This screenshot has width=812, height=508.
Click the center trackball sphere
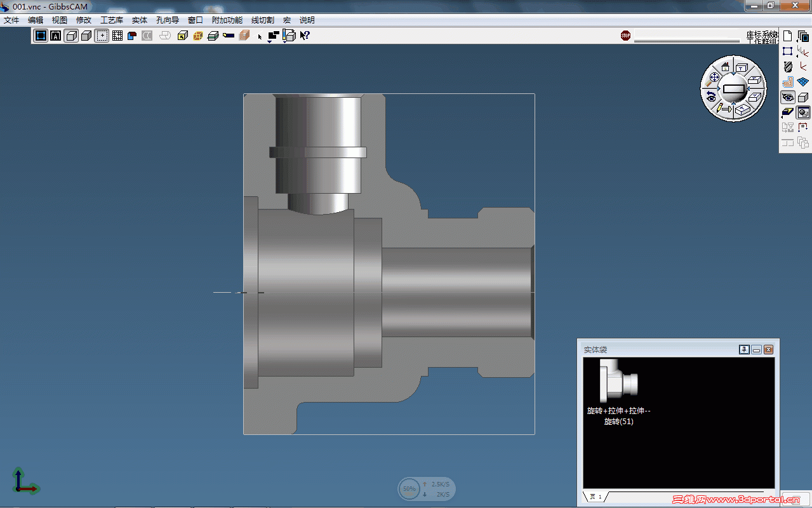coord(733,89)
